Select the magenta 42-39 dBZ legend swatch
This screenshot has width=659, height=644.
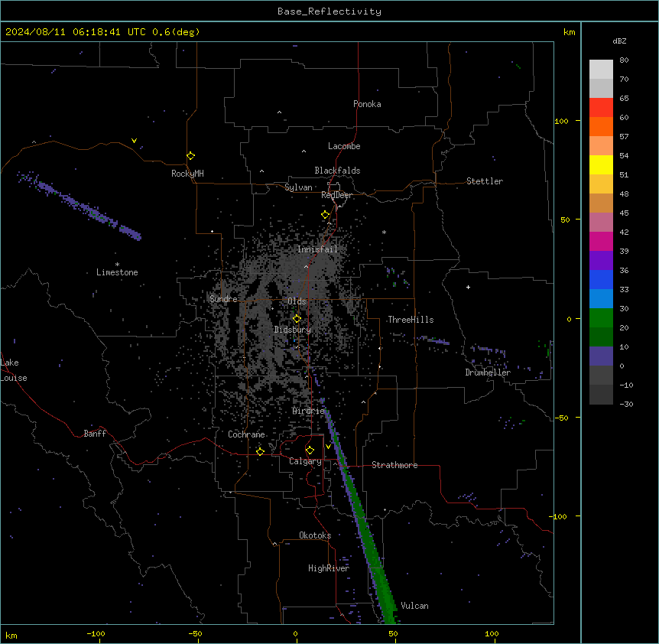[601, 241]
